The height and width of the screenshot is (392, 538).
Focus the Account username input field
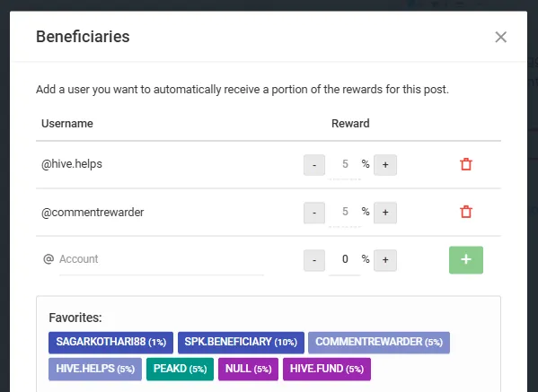click(162, 259)
